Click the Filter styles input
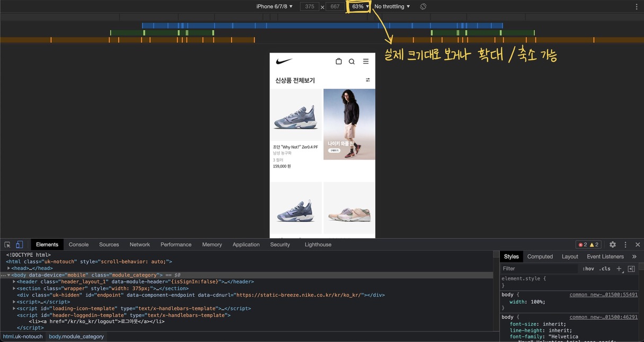644x342 pixels. point(540,268)
